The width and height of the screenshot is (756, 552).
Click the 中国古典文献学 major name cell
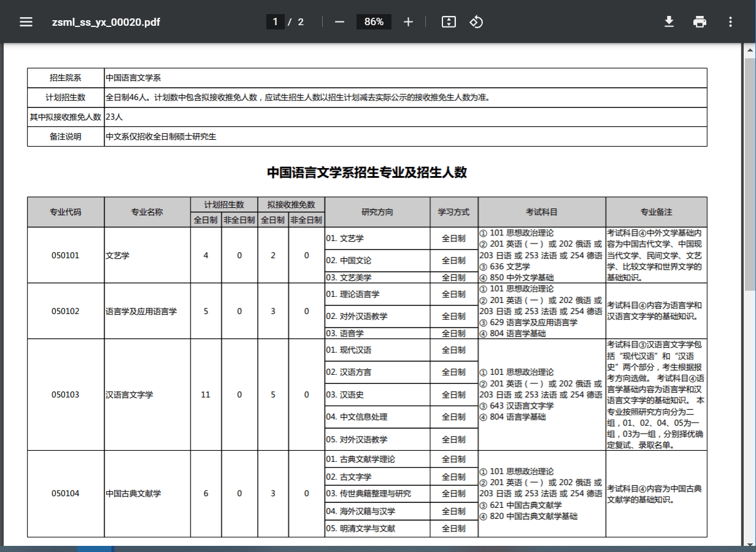pos(133,494)
